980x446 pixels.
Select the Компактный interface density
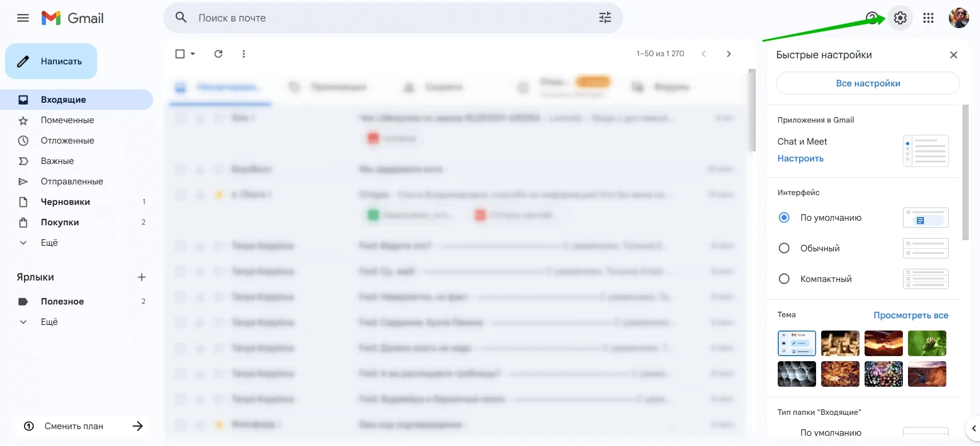pos(784,279)
